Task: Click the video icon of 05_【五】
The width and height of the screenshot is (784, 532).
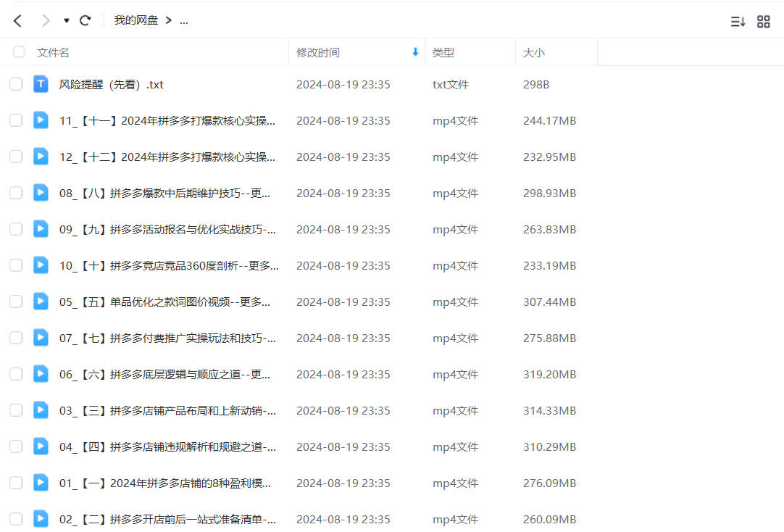Action: point(41,302)
